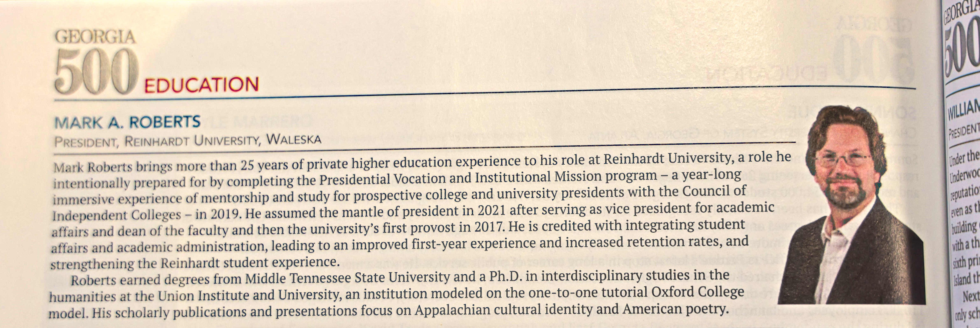980x328 pixels.
Task: Click the "Independent Colleges" phrase
Action: 116,215
